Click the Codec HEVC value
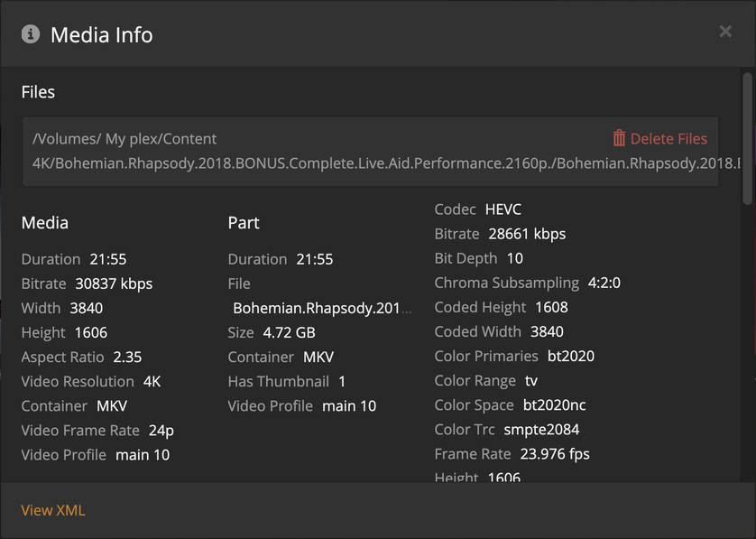The width and height of the screenshot is (756, 539). [503, 209]
